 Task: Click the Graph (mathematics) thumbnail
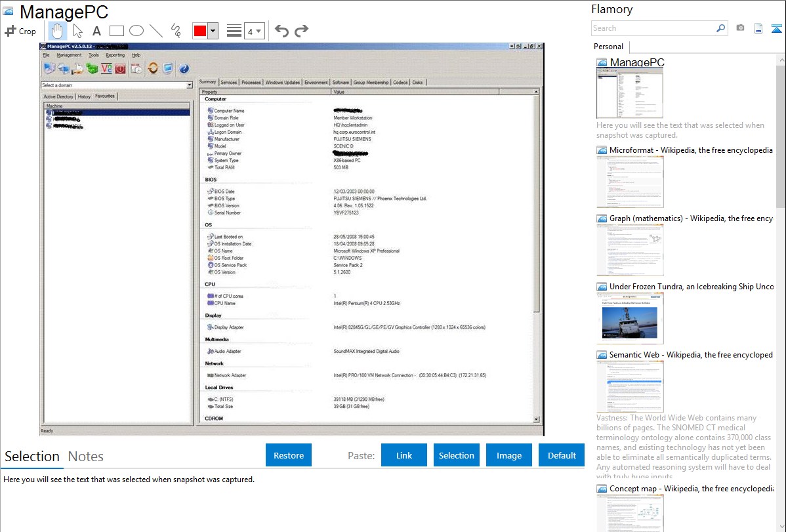pos(630,250)
